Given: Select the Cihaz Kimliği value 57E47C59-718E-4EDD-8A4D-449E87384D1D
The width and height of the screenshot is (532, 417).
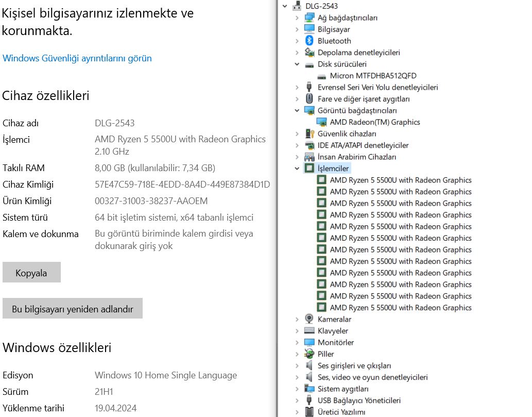Looking at the screenshot, I should pyautogui.click(x=182, y=185).
